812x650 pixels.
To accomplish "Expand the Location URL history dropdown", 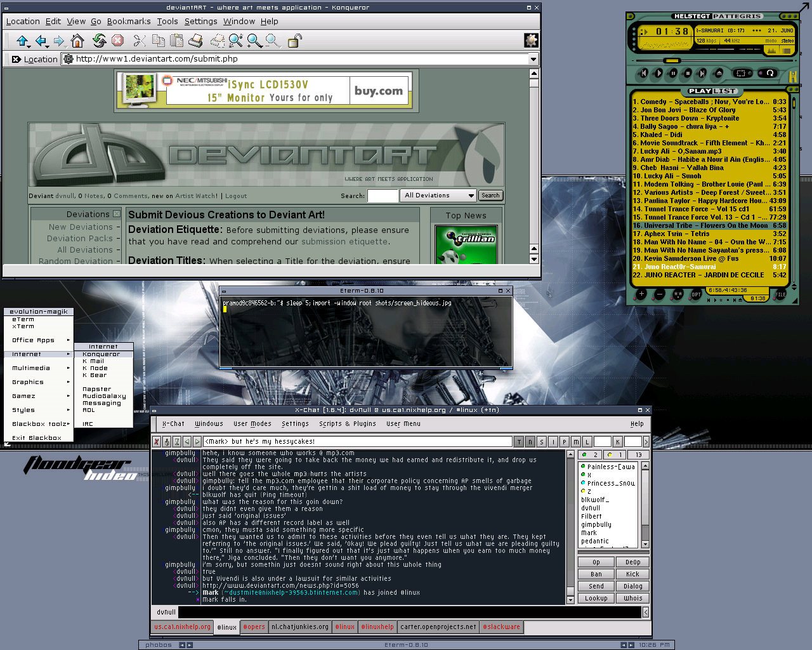I will tap(533, 59).
